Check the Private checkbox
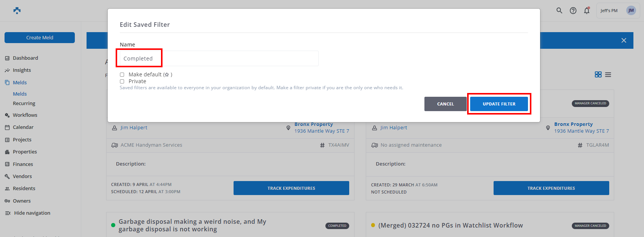The image size is (644, 237). pos(122,81)
